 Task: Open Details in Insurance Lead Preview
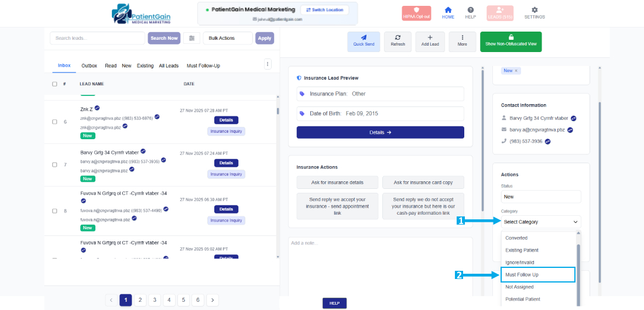[381, 133]
